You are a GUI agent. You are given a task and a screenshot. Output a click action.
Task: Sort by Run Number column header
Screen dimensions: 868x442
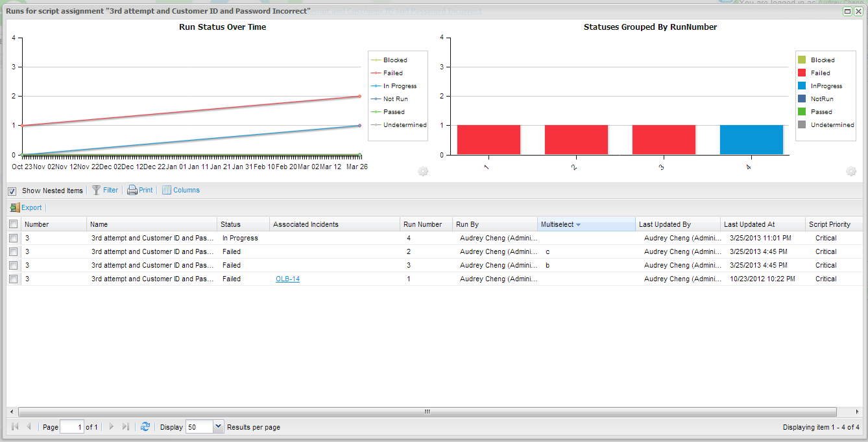coord(422,224)
